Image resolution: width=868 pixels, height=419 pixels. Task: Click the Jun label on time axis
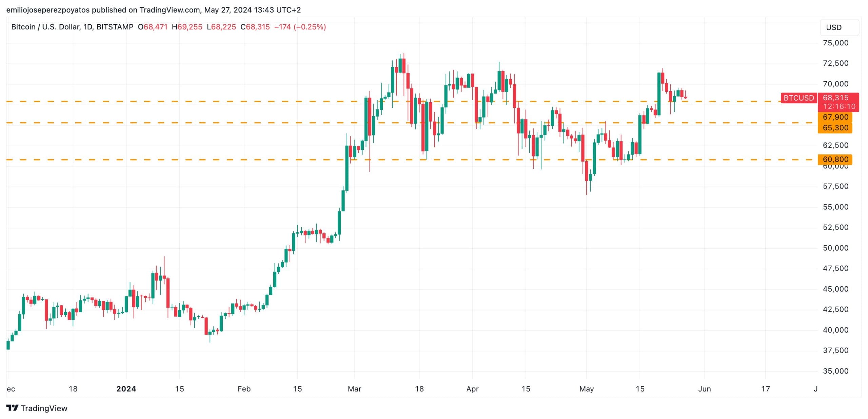coord(704,389)
